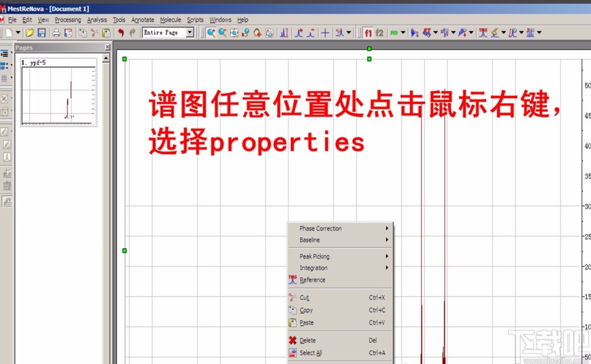Select Cut in the context menu
Screen dimensions: 591x364
[341, 297]
